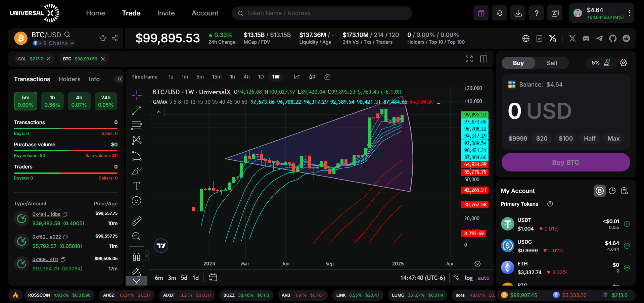Toggle the magnet snap mode
The image size is (644, 303).
(x=137, y=257)
